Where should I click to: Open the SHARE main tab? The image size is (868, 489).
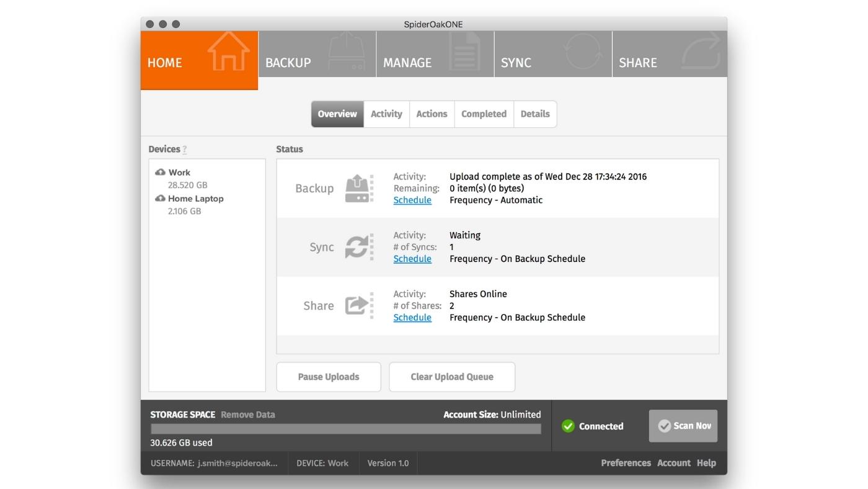(x=670, y=54)
